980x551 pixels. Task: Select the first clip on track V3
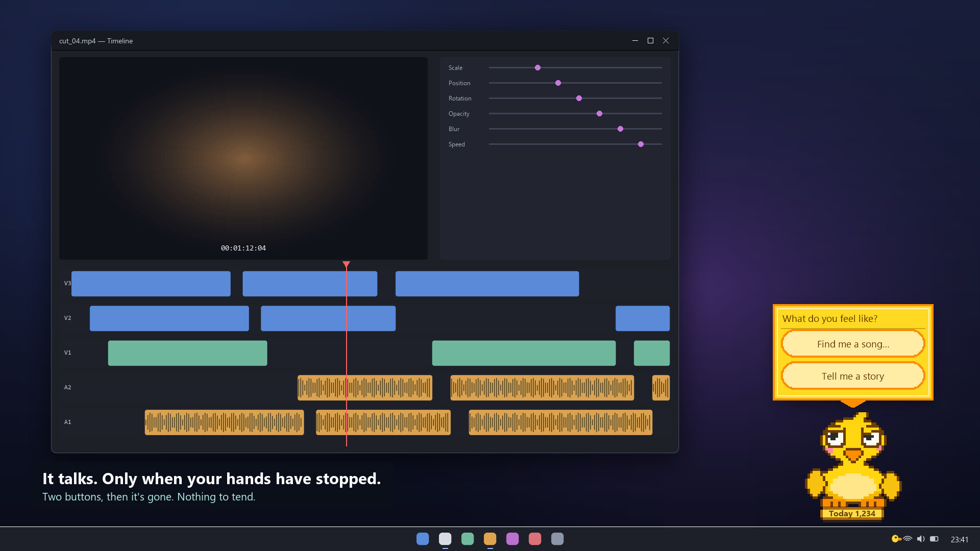(151, 284)
